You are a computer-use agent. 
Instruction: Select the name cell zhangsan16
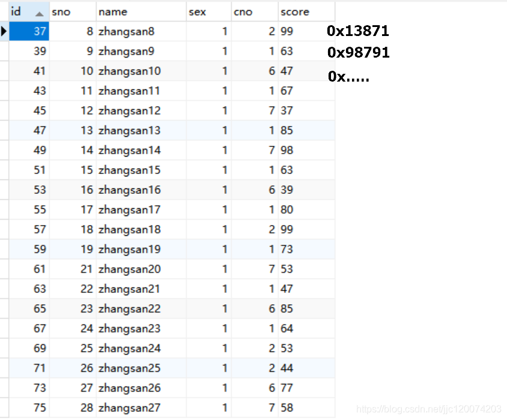pyautogui.click(x=141, y=190)
